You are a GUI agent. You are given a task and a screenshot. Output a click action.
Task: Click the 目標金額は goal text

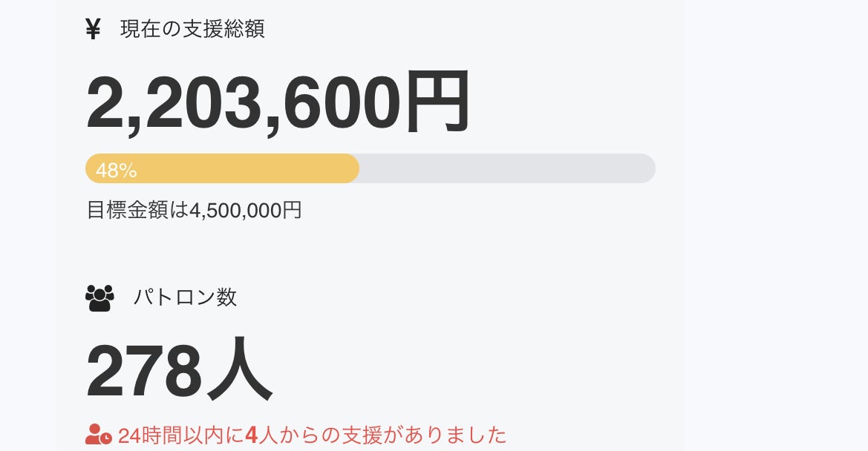[137, 210]
